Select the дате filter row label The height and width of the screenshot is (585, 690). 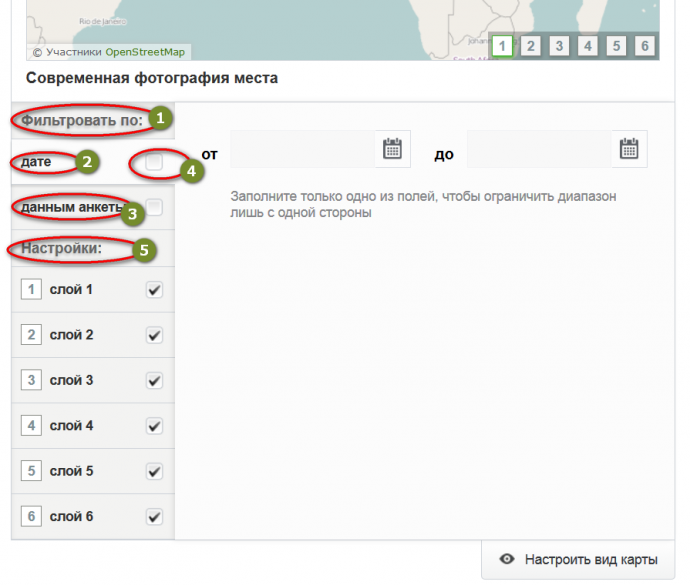click(36, 162)
